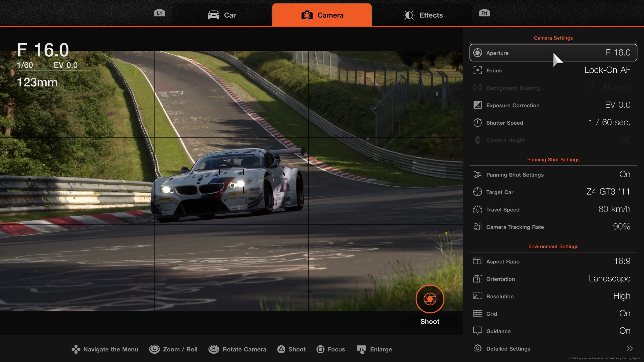Change Resolution High option
This screenshot has width=644, height=362.
pyautogui.click(x=622, y=296)
